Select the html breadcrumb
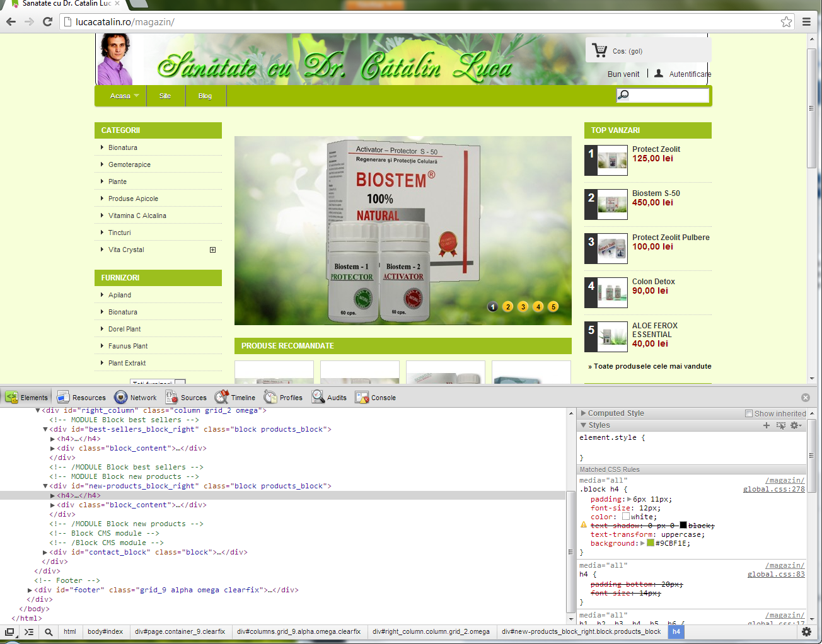This screenshot has width=822, height=644. click(69, 631)
